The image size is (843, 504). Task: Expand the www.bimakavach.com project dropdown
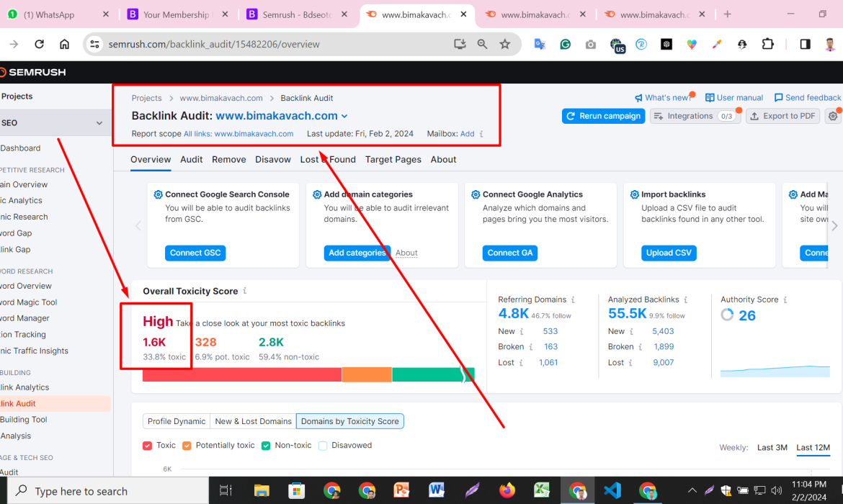tap(344, 116)
